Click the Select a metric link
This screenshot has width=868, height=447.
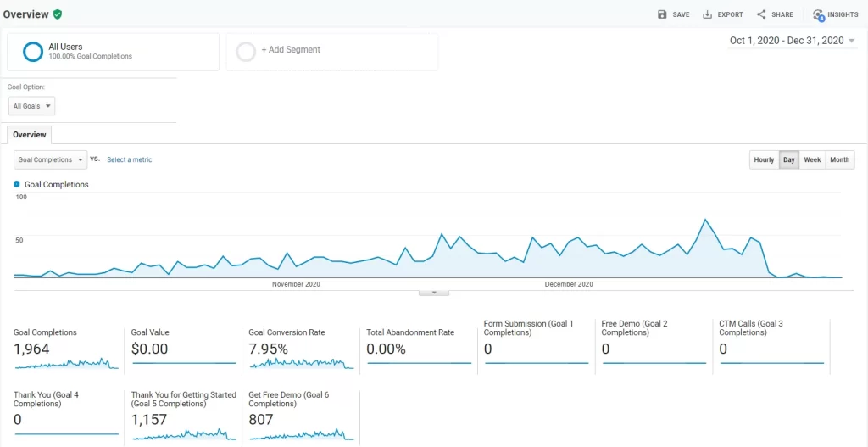point(130,159)
